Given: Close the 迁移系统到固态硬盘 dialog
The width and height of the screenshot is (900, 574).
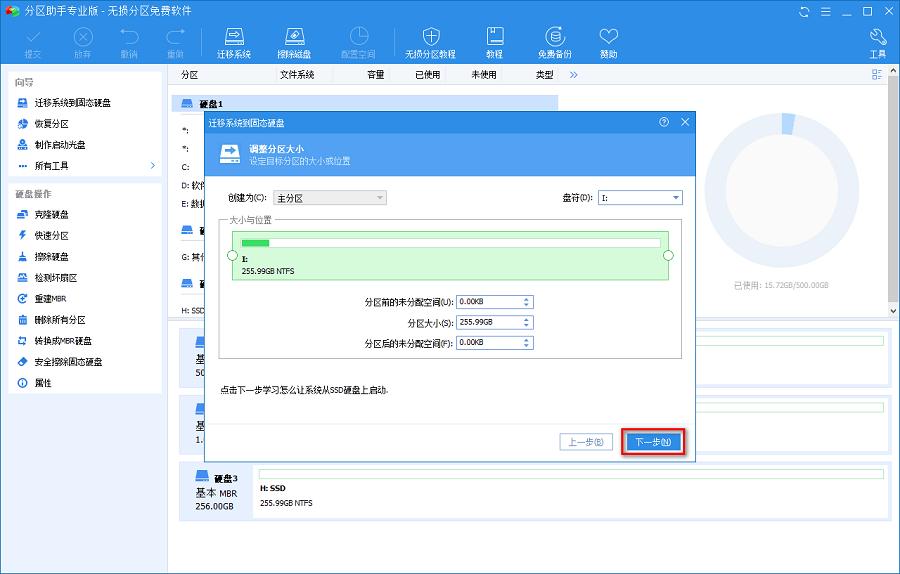Looking at the screenshot, I should 685,122.
